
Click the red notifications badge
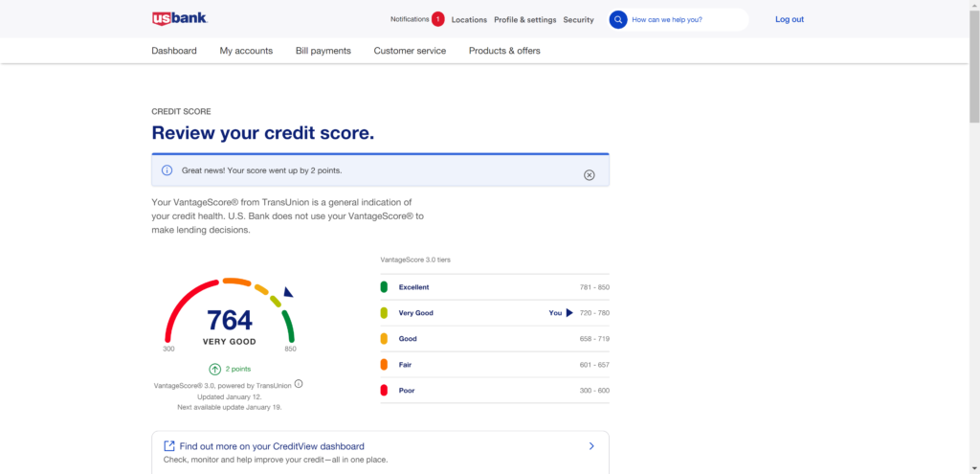pyautogui.click(x=437, y=19)
